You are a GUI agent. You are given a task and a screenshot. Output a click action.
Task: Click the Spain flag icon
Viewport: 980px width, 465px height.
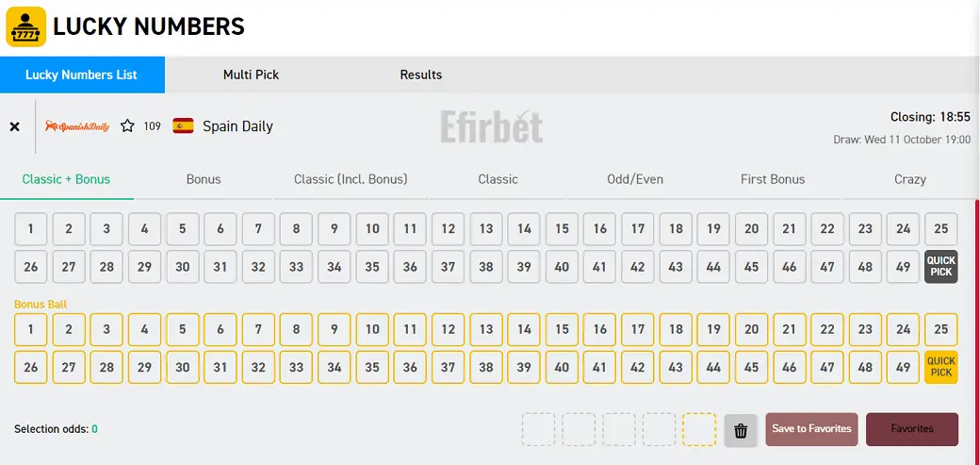183,125
